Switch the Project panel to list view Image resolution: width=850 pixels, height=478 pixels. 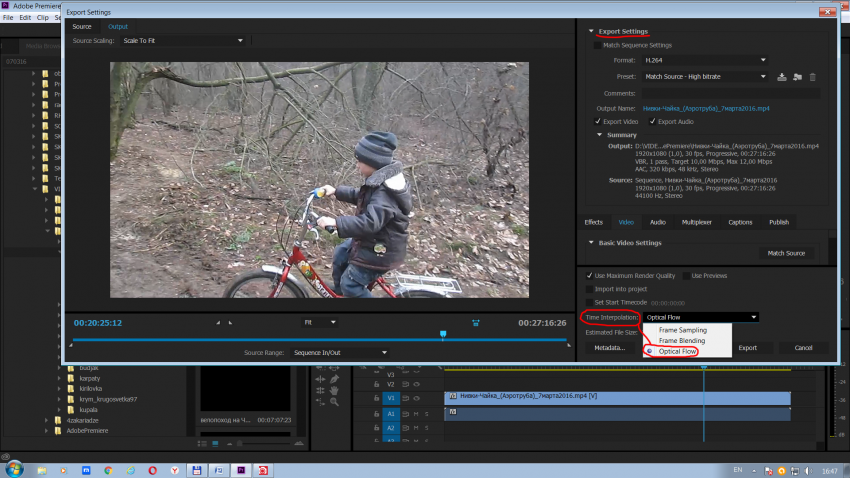[202, 443]
